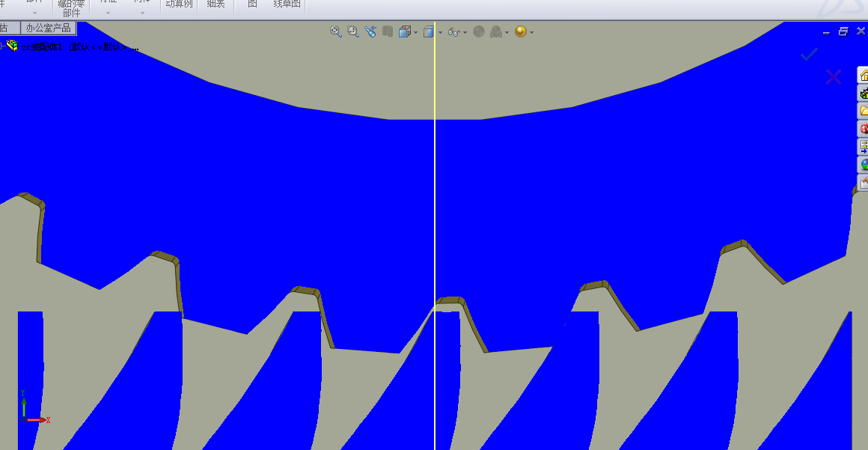Click the gold sphere View Settings icon
Viewport: 868px width, 450px height.
520,31
